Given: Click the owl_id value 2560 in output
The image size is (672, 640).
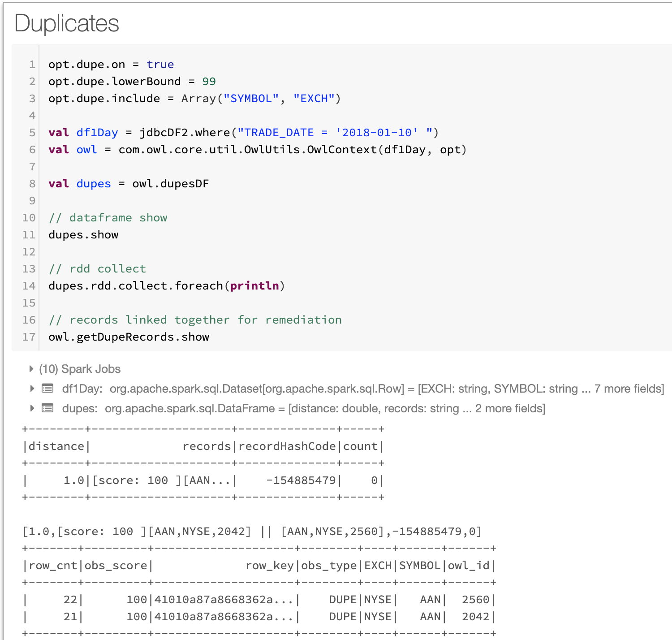Looking at the screenshot, I should [x=475, y=600].
